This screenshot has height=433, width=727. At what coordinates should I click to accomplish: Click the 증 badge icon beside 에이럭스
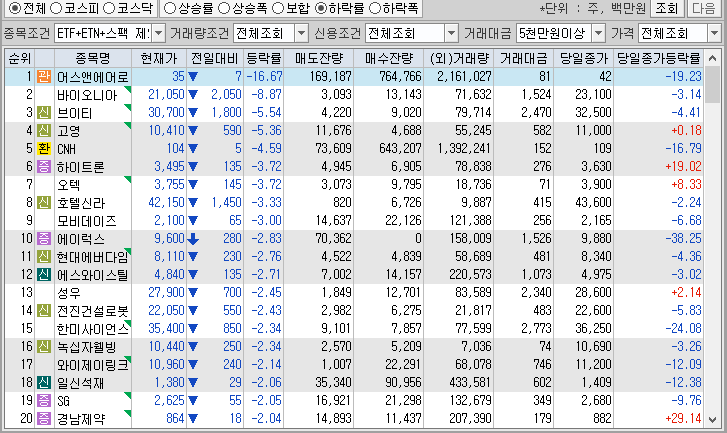pyautogui.click(x=44, y=238)
